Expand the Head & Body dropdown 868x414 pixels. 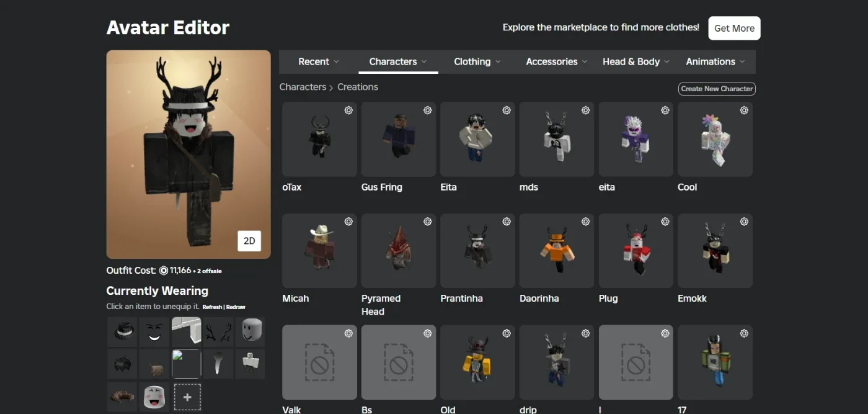636,61
